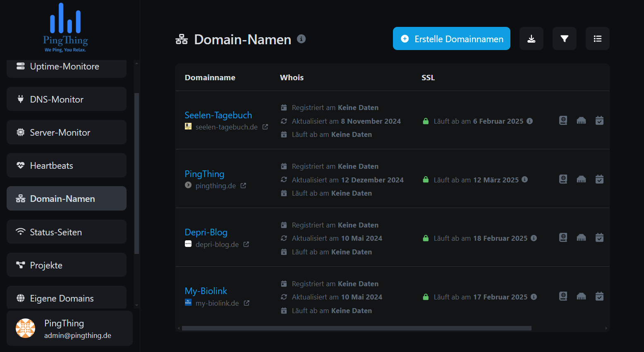Open DNS-Monitor in sidebar
The width and height of the screenshot is (644, 352).
coord(67,99)
